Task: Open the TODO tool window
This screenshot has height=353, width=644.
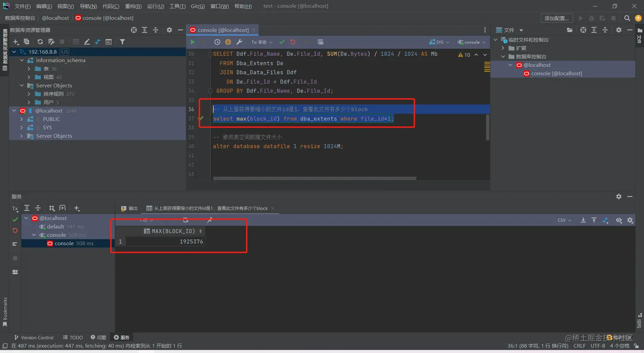Action: pyautogui.click(x=73, y=338)
